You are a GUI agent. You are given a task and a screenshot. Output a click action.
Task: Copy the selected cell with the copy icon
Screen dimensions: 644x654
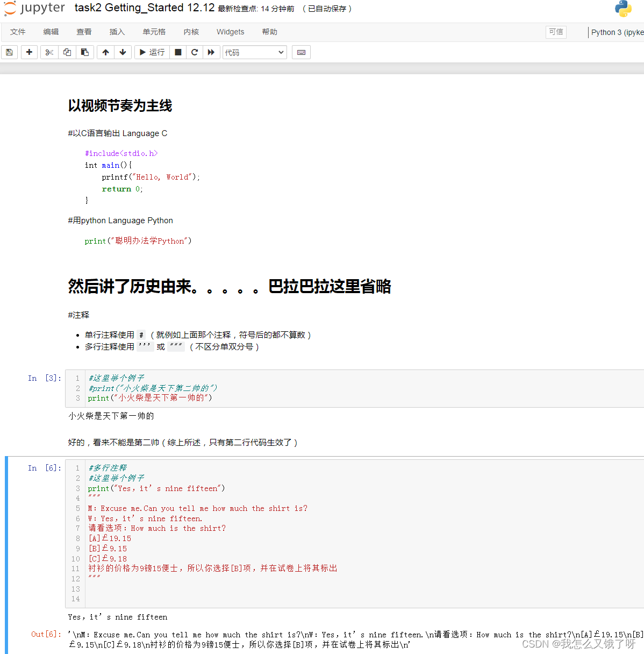coord(67,52)
